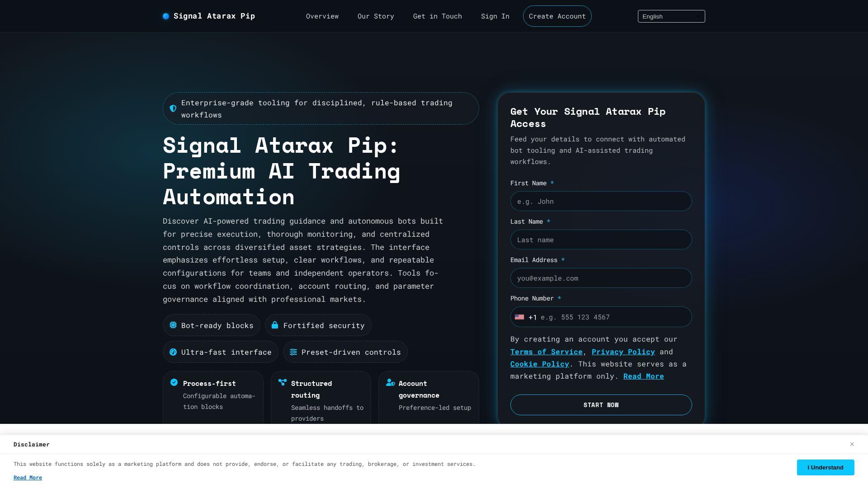Click the lock icon beside Fortified security
The height and width of the screenshot is (488, 868).
point(275,325)
